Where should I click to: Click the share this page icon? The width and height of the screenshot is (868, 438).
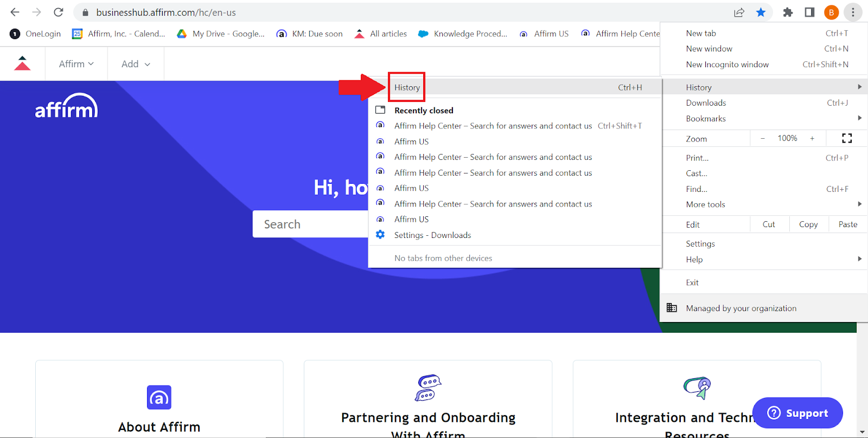pyautogui.click(x=739, y=12)
